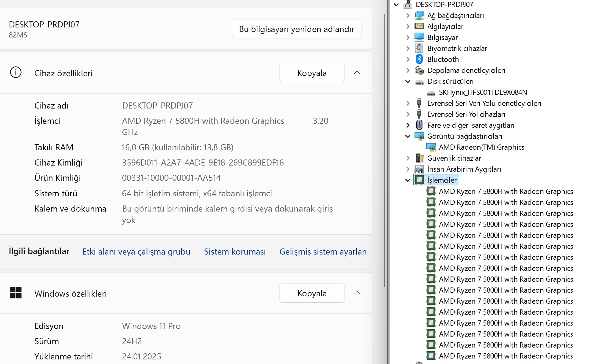
Task: Click the Biyometrik cihazlar fingerprint icon
Action: (x=419, y=48)
